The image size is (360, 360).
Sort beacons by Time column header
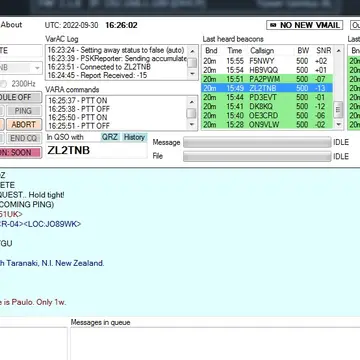click(235, 51)
